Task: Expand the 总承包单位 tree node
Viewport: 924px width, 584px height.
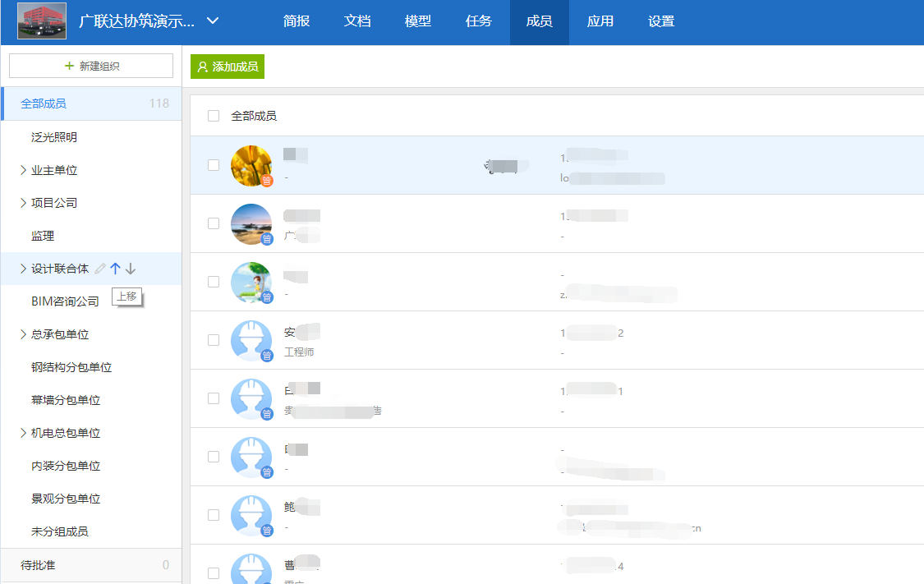Action: click(x=23, y=334)
